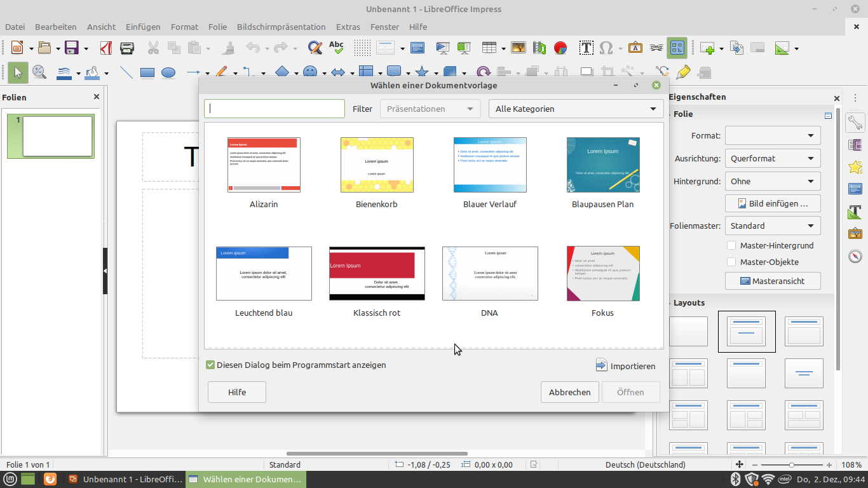
Task: Open the Bearbeiten menu
Action: pos(56,27)
